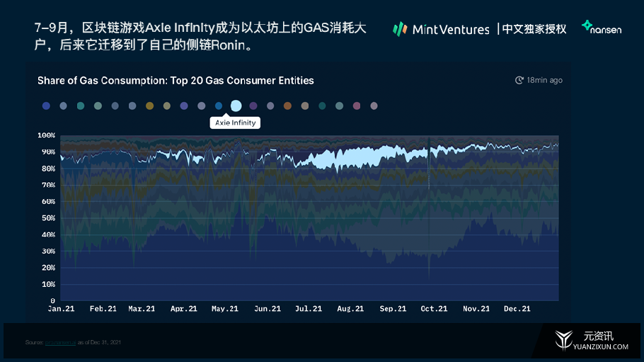
Task: Toggle the eighth legend dot, khaki
Action: pos(167,106)
